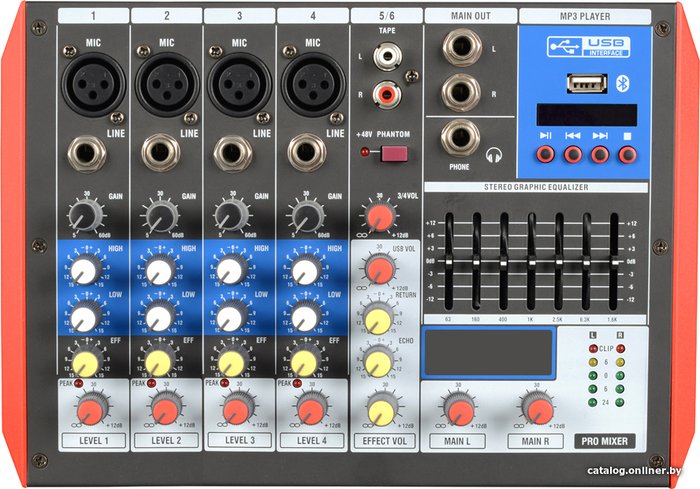Click the channel 1 GAIN knob
This screenshot has height=489, width=700.
(x=85, y=215)
